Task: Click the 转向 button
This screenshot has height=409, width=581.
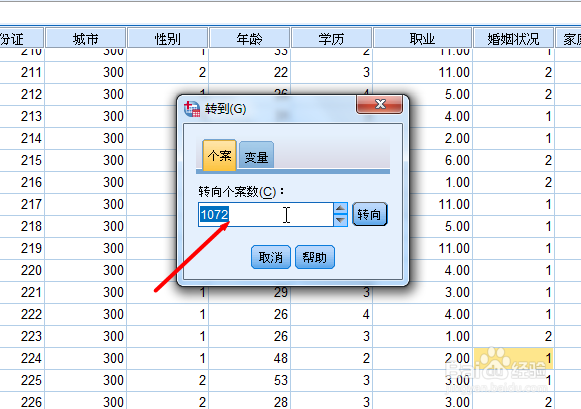Action: point(369,214)
